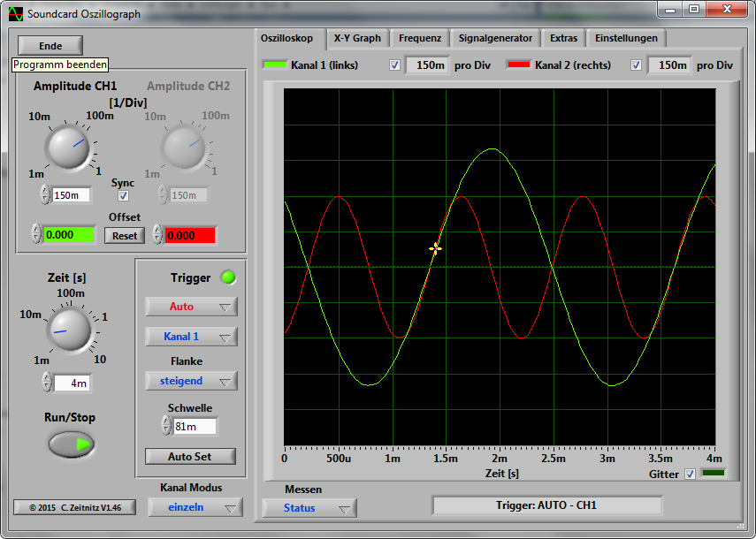Click the © 2015 C. Zeitnitz V1.46 button
The image size is (756, 539).
click(x=75, y=507)
